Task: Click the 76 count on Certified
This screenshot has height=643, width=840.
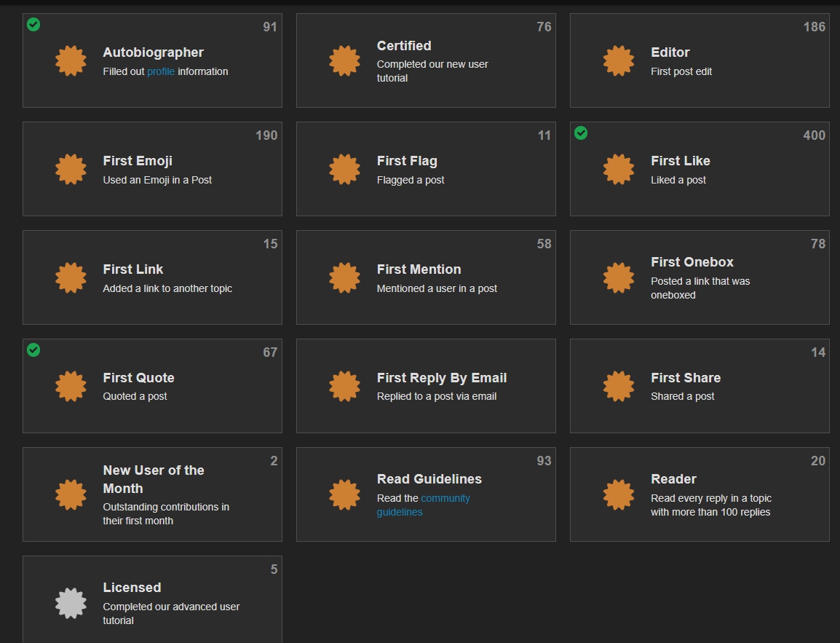Action: point(544,27)
